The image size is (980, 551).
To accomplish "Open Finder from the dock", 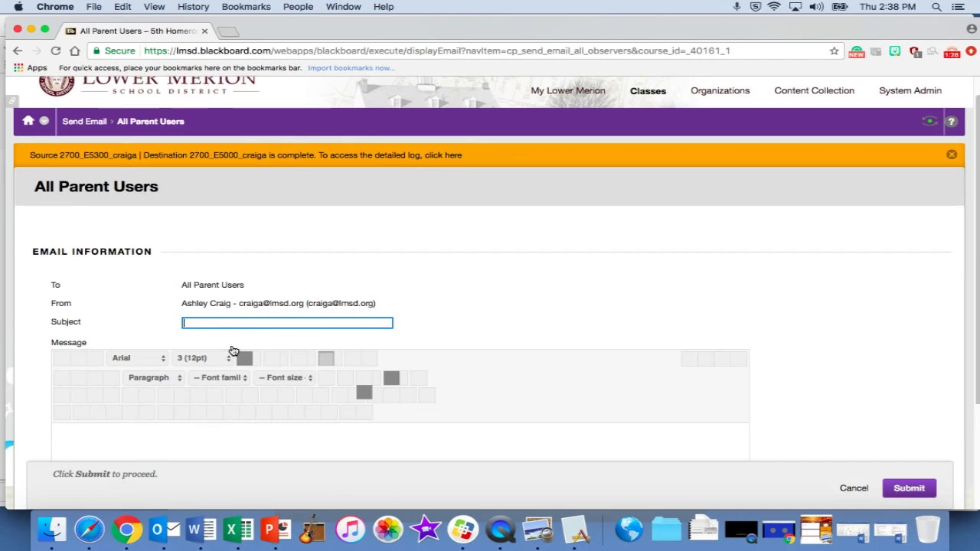I will coord(52,530).
